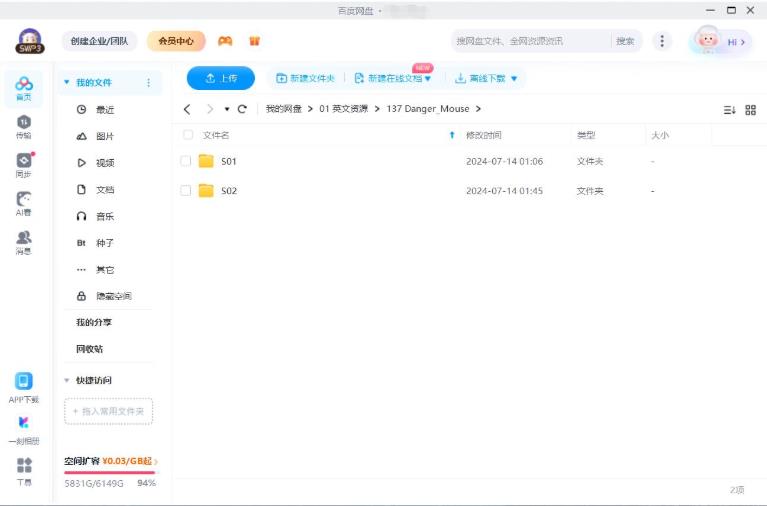Click the 搜索 search button
Screen dimensions: 767x506
(625, 41)
